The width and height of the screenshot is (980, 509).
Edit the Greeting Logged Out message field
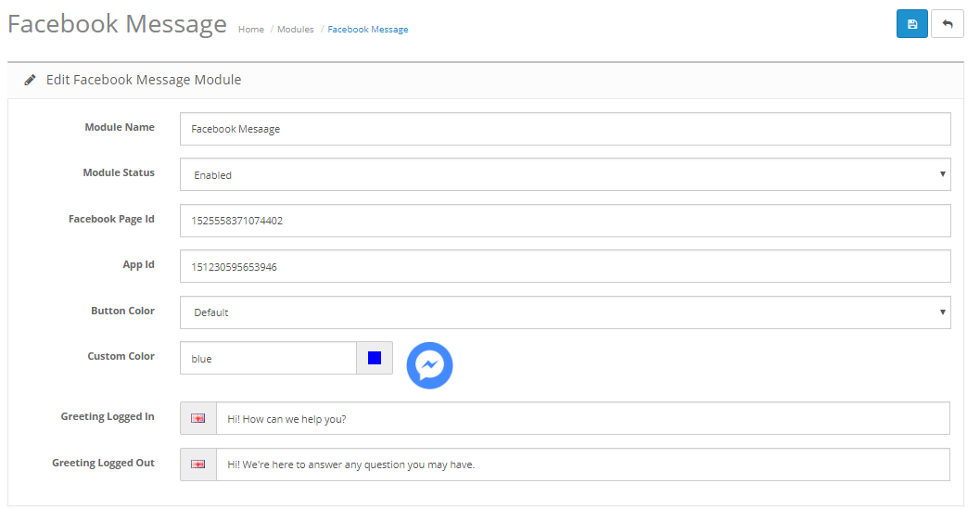click(582, 464)
